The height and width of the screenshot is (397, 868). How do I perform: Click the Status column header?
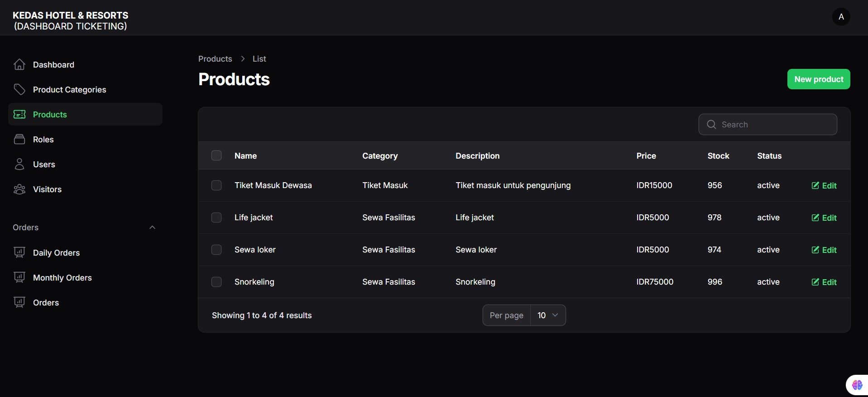point(769,155)
